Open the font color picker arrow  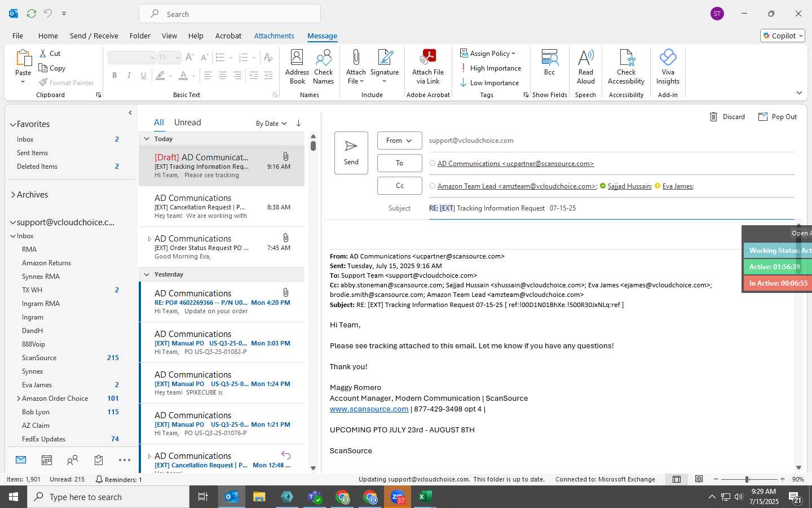pos(193,75)
